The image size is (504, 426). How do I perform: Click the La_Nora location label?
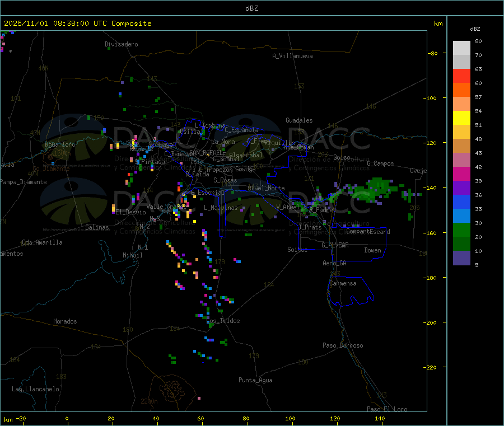pyautogui.click(x=223, y=142)
